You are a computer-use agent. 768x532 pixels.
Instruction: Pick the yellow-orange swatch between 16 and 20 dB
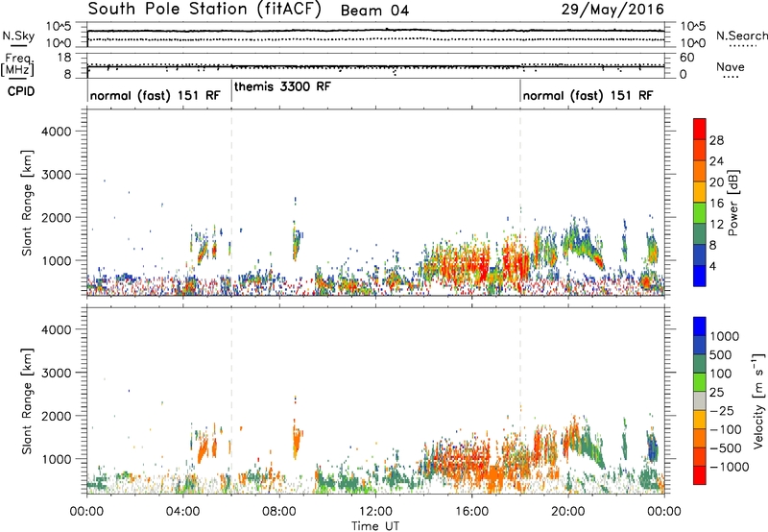[x=700, y=192]
